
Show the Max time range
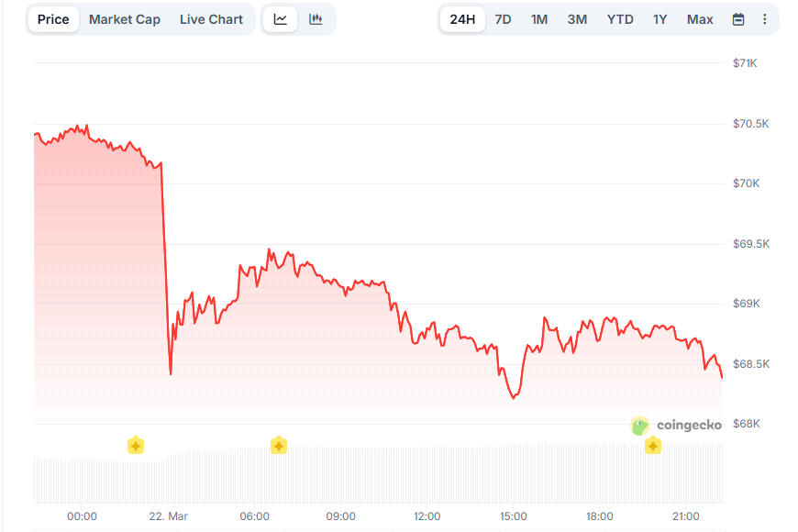pyautogui.click(x=700, y=19)
